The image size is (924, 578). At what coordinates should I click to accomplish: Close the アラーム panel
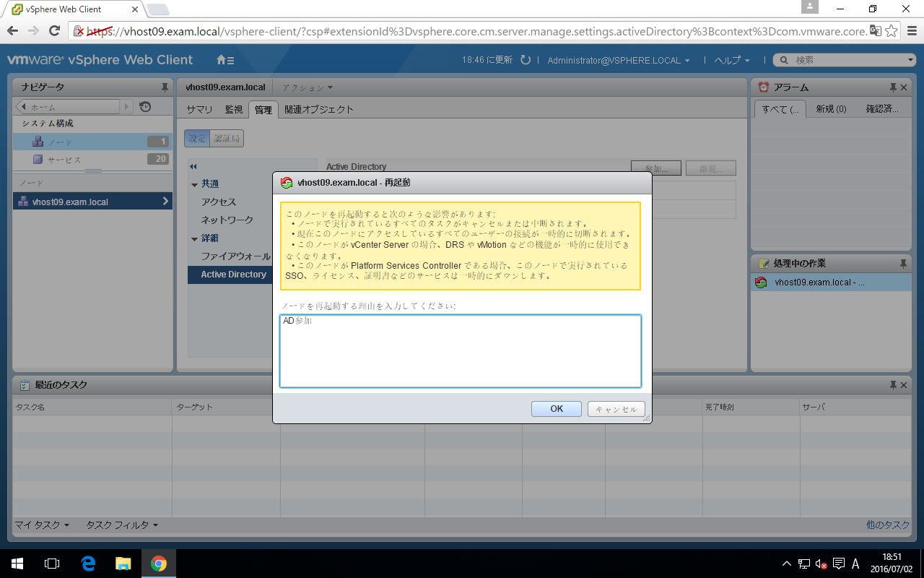tap(904, 87)
